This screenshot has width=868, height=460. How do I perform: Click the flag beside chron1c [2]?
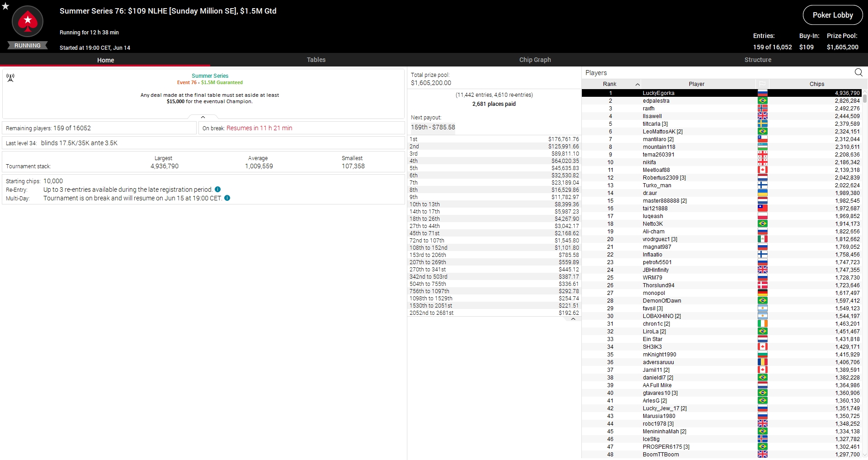[x=762, y=324]
